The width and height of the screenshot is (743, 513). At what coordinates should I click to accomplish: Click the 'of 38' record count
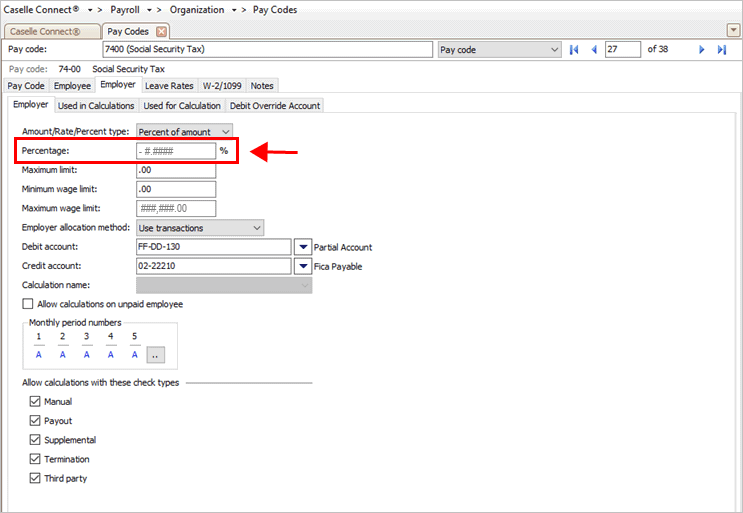658,49
